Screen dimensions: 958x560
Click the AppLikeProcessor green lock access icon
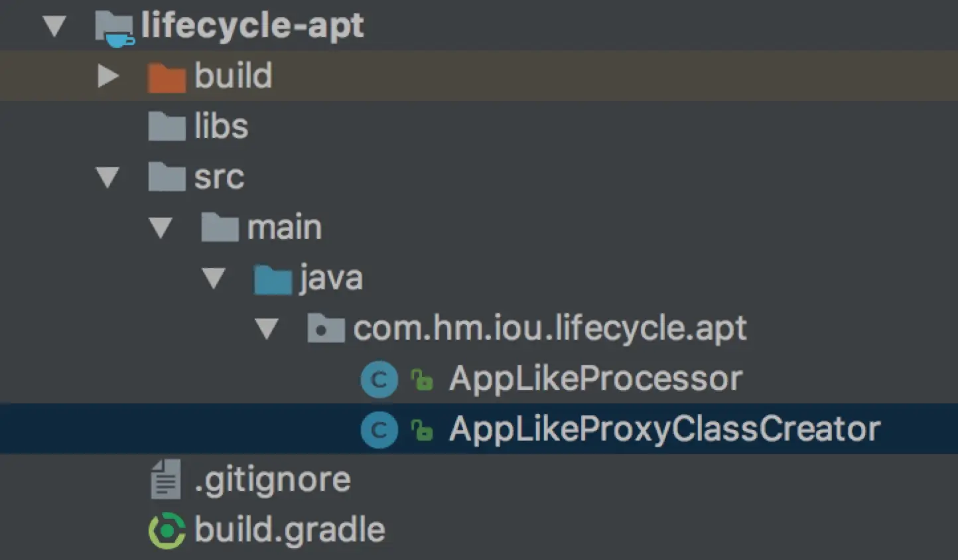422,380
